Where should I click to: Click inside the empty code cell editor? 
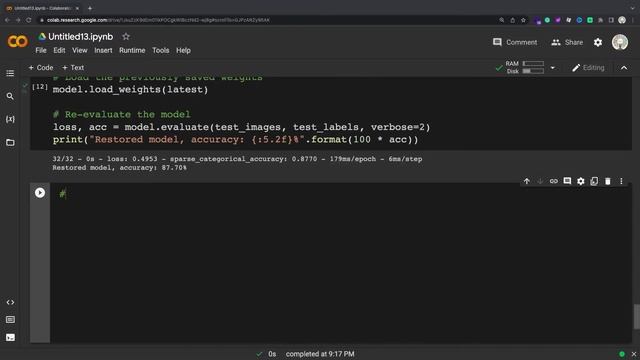click(341, 263)
